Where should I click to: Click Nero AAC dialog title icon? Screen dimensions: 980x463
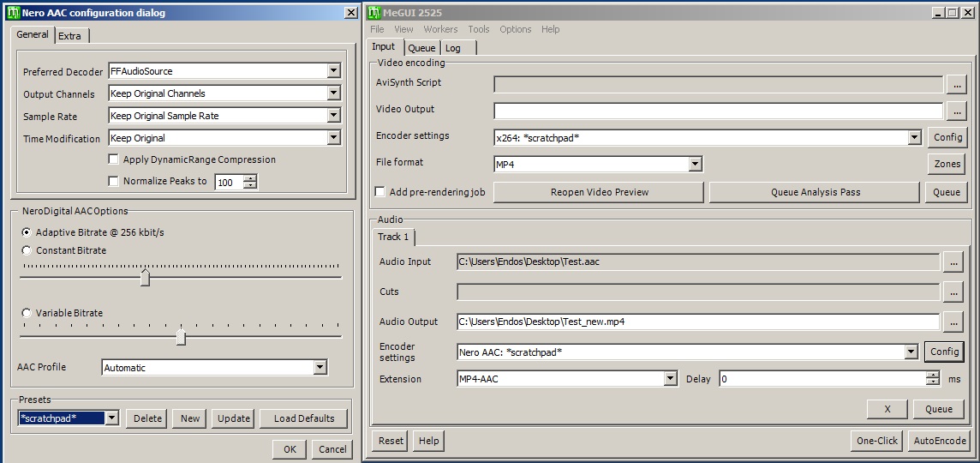(13, 13)
